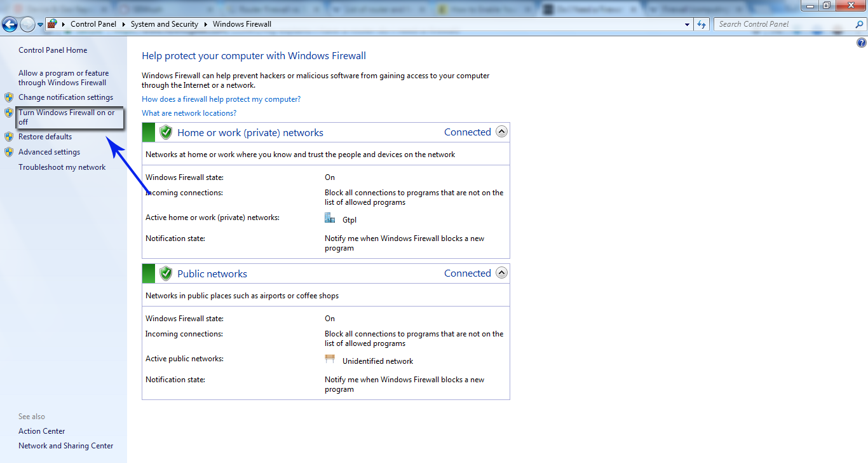Select Control Panel in the breadcrumb
The image size is (868, 463).
coord(93,24)
